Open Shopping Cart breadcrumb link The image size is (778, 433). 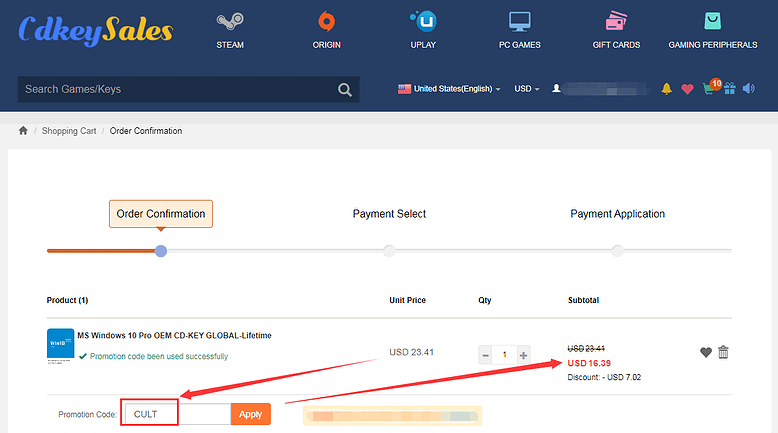[68, 131]
